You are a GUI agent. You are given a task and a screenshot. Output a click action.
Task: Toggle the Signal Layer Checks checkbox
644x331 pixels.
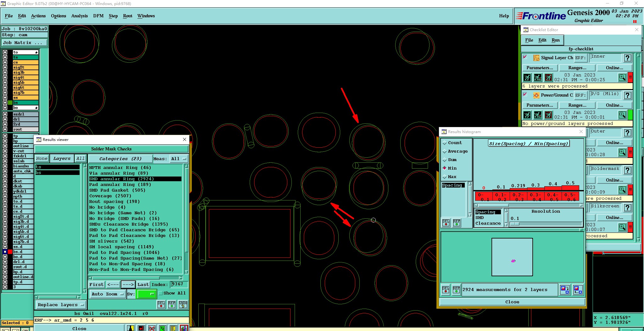(x=525, y=57)
